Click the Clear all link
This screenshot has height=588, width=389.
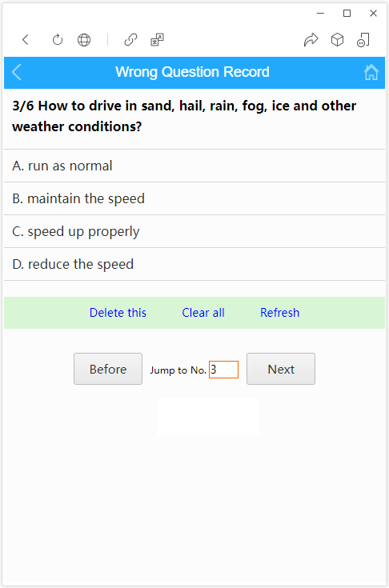coord(203,313)
